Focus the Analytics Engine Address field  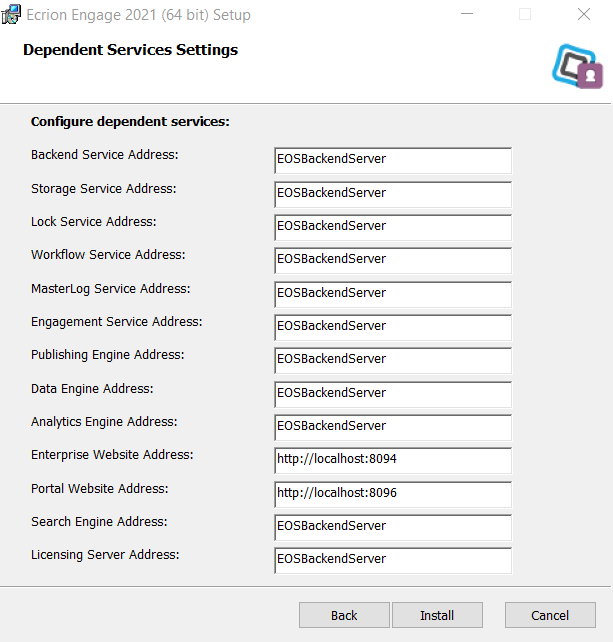[393, 428]
